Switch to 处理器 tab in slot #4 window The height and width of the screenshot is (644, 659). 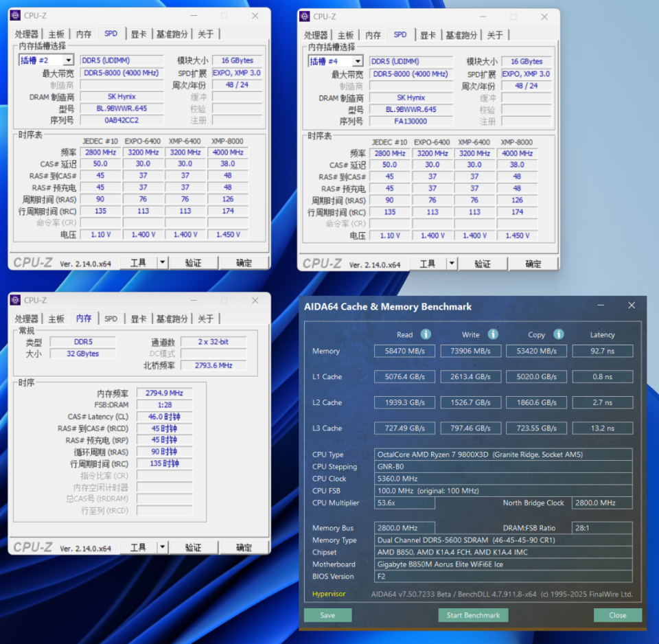(316, 35)
